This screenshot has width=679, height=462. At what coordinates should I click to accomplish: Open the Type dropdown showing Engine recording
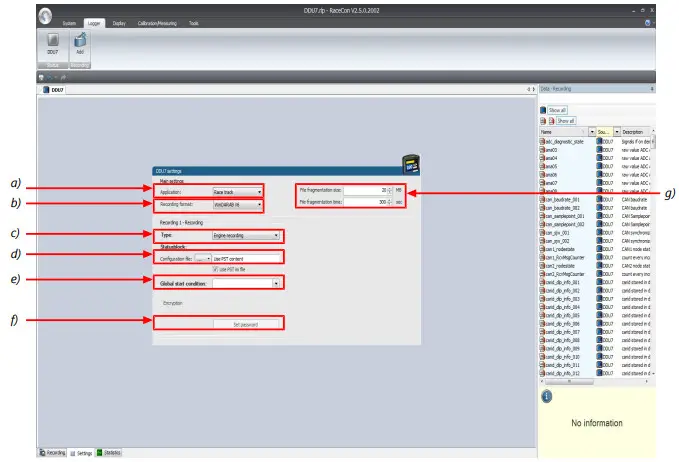[x=246, y=236]
